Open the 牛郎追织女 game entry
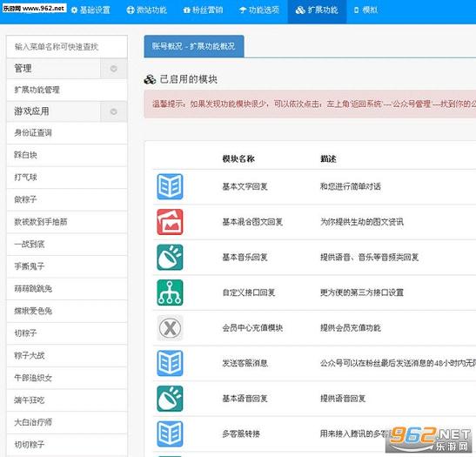Screen dimensions: 476x457 [67, 378]
